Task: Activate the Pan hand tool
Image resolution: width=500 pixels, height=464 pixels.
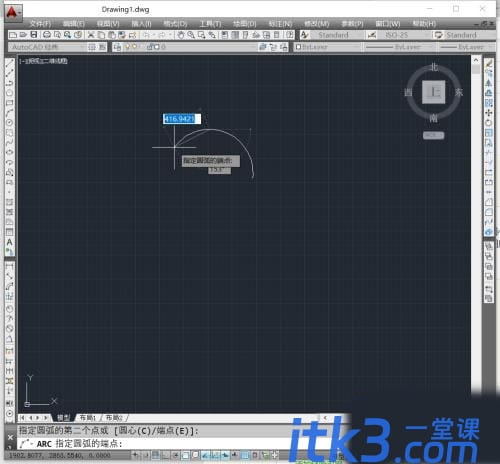Action: [180, 35]
